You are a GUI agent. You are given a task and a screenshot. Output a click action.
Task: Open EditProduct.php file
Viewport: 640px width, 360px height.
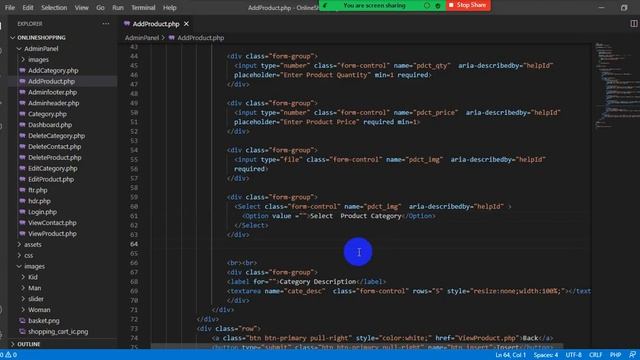51,179
